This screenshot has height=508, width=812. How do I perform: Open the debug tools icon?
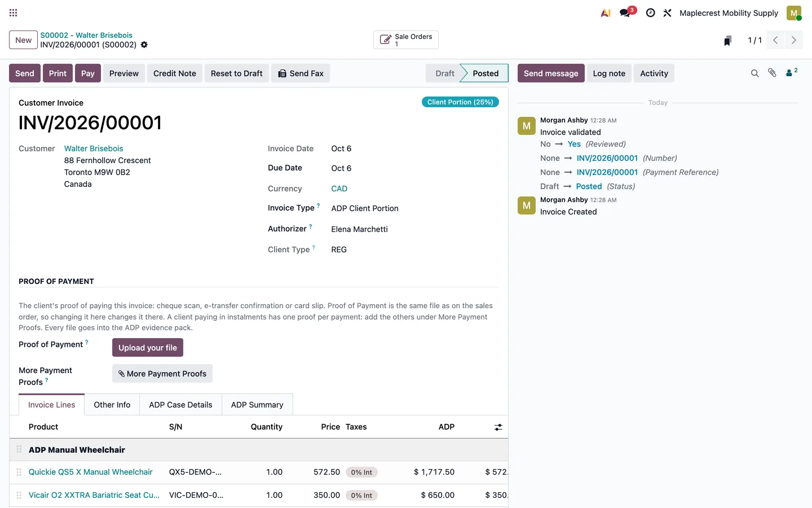point(668,13)
